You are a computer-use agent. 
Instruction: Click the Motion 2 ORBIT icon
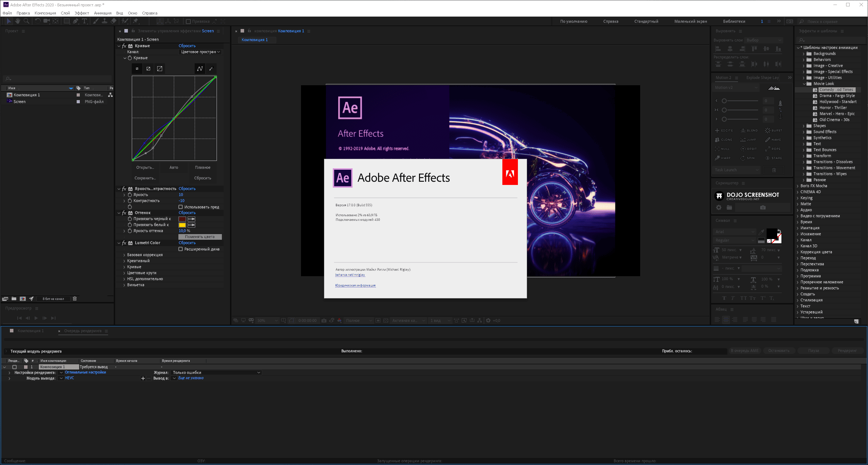point(749,149)
